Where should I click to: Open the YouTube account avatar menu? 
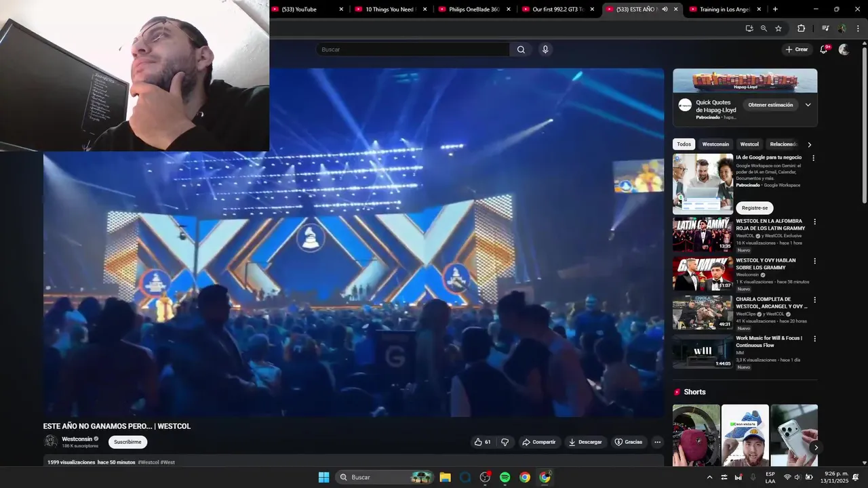tap(844, 49)
